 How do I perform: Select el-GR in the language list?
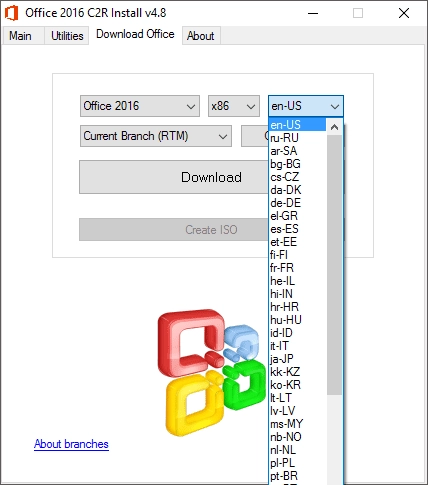point(297,216)
